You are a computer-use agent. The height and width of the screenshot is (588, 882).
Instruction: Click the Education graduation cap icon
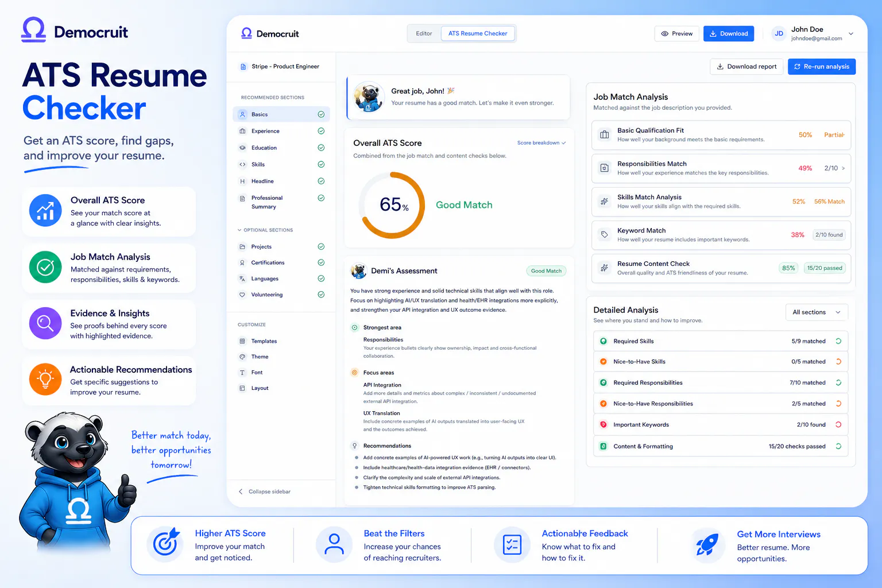pos(242,148)
